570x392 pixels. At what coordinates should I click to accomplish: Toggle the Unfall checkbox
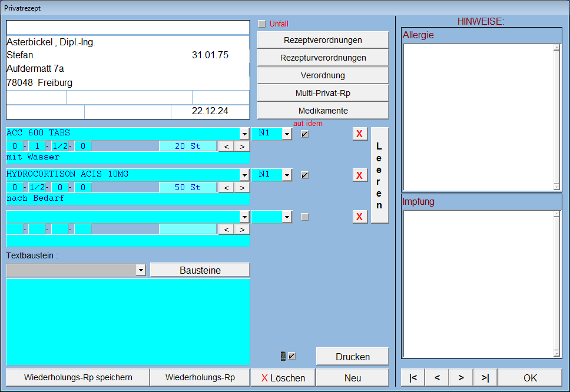click(262, 24)
